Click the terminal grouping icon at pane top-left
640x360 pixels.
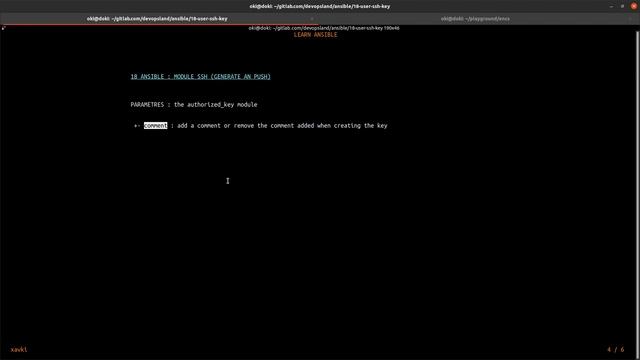(3, 28)
